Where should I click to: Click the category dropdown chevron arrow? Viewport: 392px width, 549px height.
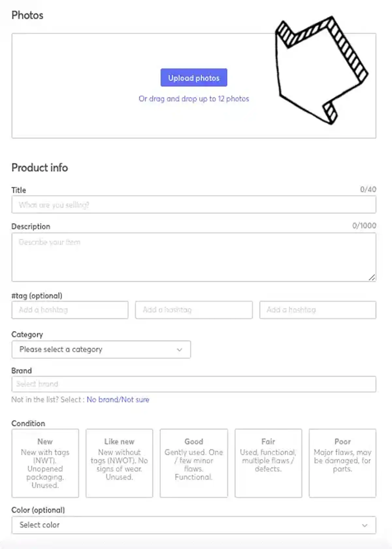pyautogui.click(x=179, y=350)
